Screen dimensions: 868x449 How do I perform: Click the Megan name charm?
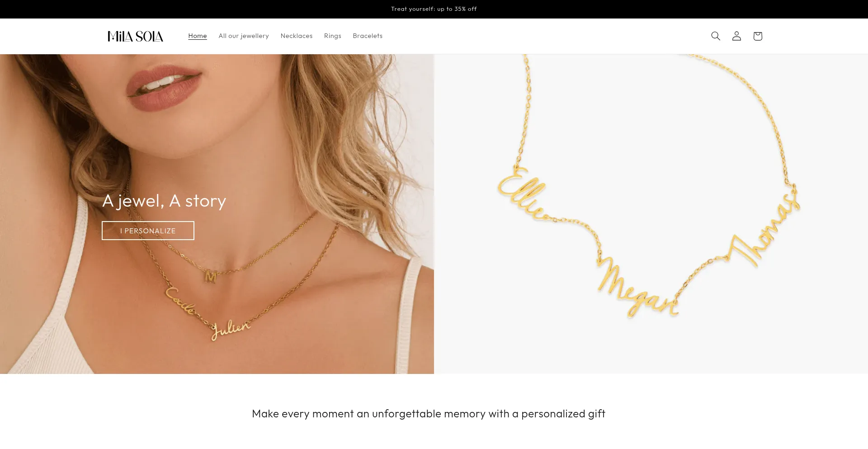coord(637,289)
